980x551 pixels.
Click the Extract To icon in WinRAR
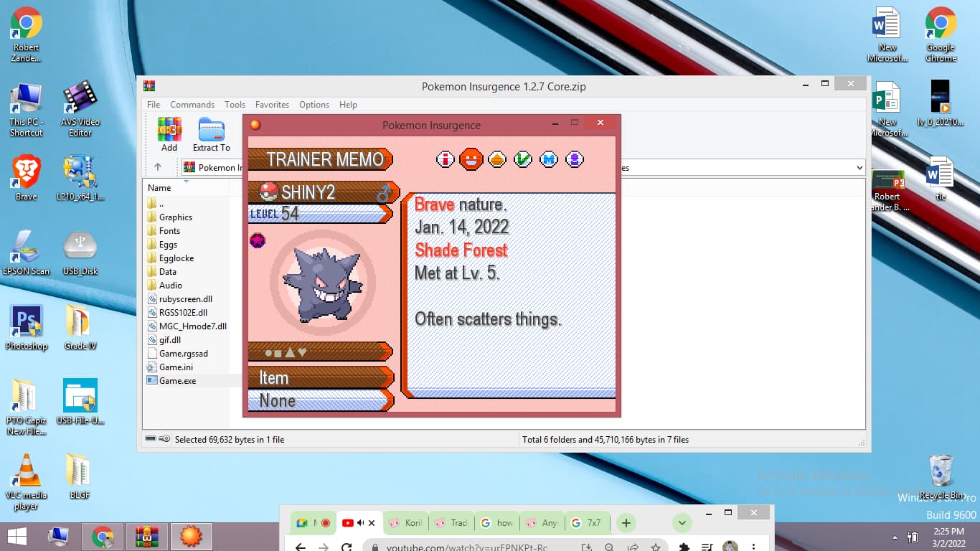(211, 135)
